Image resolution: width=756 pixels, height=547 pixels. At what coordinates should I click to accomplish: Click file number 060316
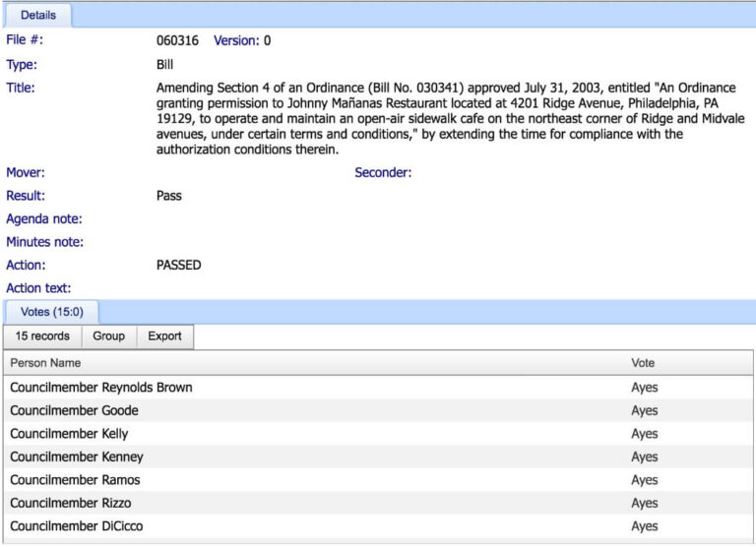click(177, 40)
